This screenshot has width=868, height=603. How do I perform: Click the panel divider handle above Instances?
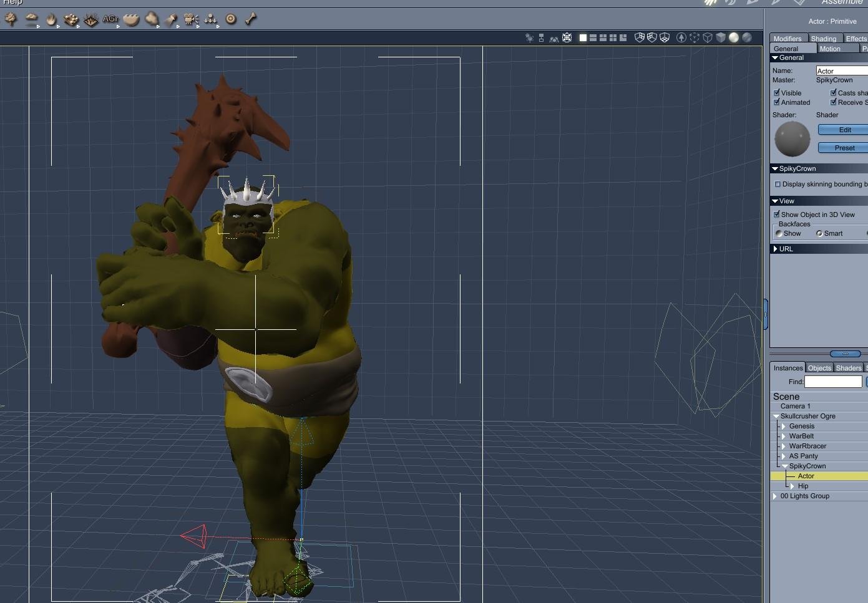846,354
